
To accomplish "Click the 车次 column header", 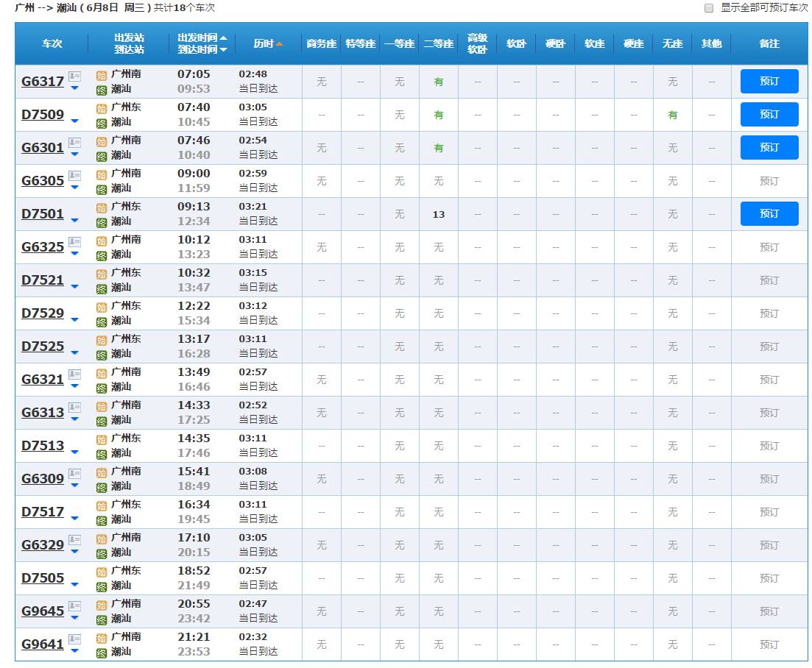I will tap(52, 43).
